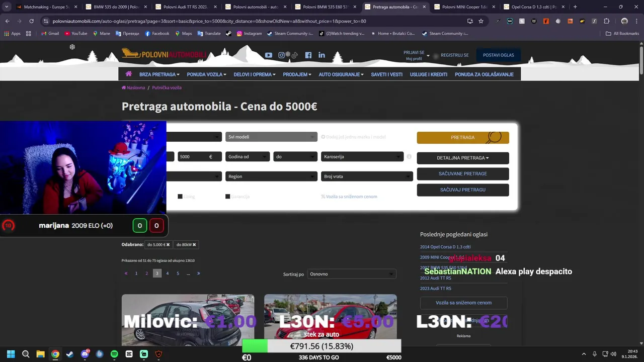Image resolution: width=644 pixels, height=362 pixels.
Task: Open the Maps bookmark
Action: coord(183,34)
